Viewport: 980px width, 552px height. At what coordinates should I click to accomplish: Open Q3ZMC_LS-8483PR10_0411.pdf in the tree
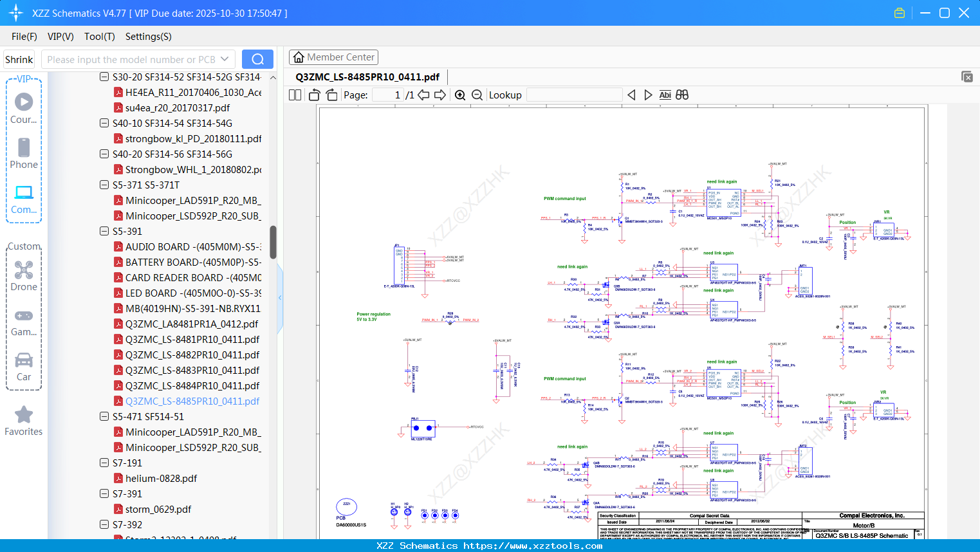tap(192, 371)
